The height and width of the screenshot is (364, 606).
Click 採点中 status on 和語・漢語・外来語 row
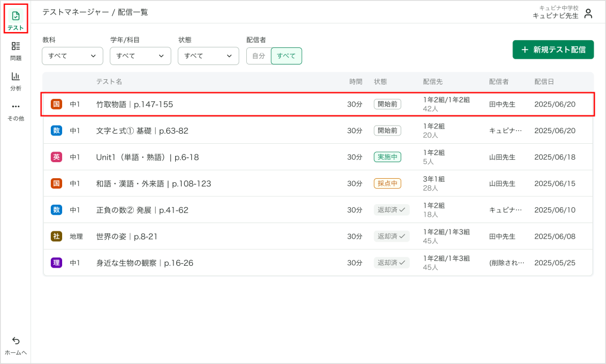(x=387, y=183)
